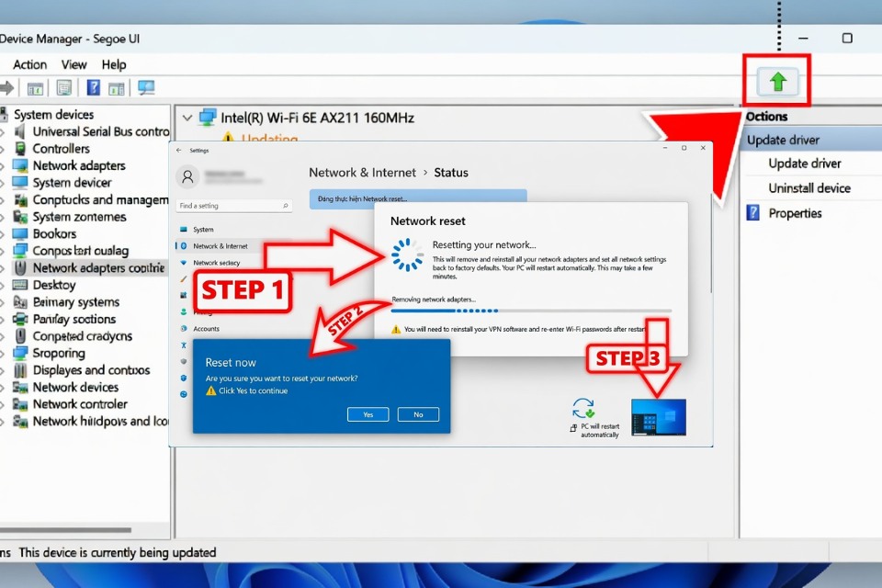Click the Wi-Fi adapter icon beside Intel(R) Wi-Fi 6E
882x588 pixels.
click(x=208, y=117)
